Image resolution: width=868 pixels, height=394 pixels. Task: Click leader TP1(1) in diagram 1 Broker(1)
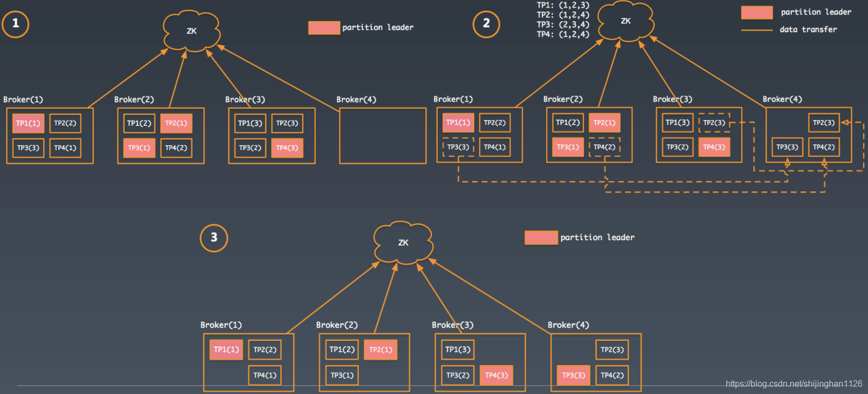point(28,123)
